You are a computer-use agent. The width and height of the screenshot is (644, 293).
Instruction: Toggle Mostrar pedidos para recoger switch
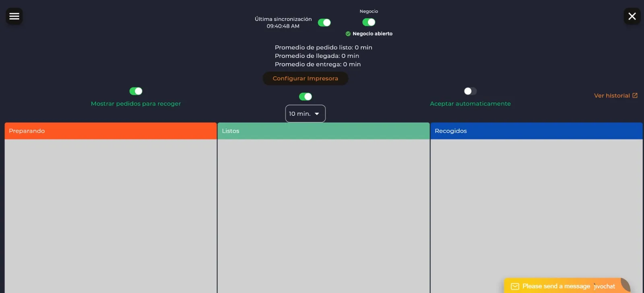(x=136, y=91)
